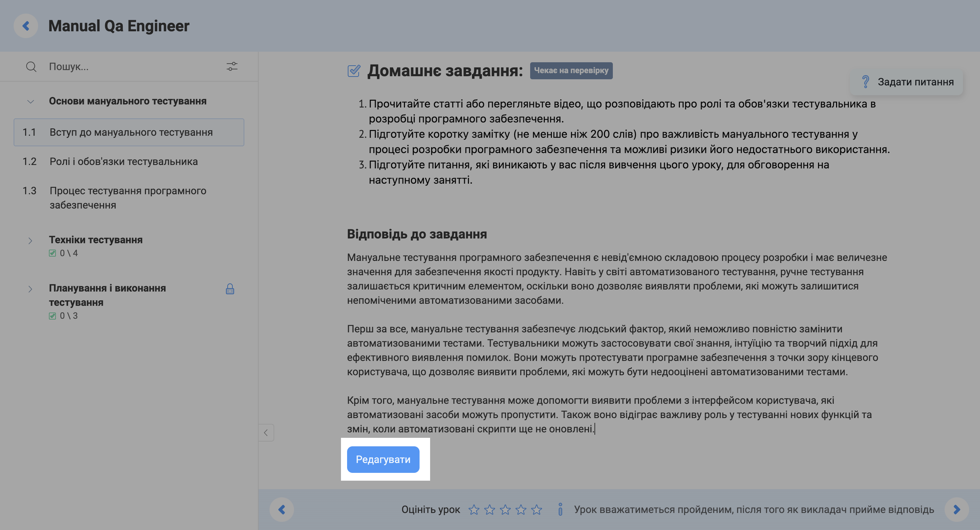Screen dimensions: 980x530
Task: Select lesson 1.2 Ролі і обов'язки тестувальника
Action: (x=123, y=161)
